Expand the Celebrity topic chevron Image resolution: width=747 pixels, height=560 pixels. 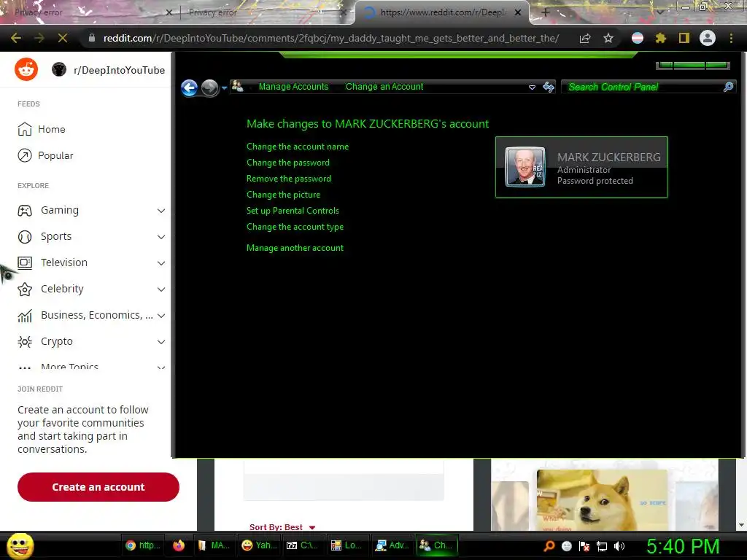tap(161, 289)
